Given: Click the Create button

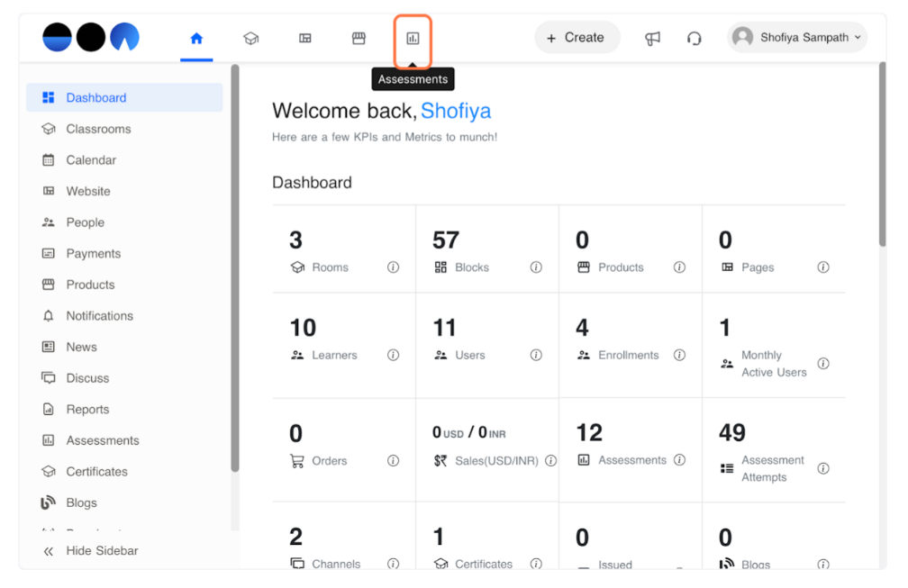Looking at the screenshot, I should (577, 38).
